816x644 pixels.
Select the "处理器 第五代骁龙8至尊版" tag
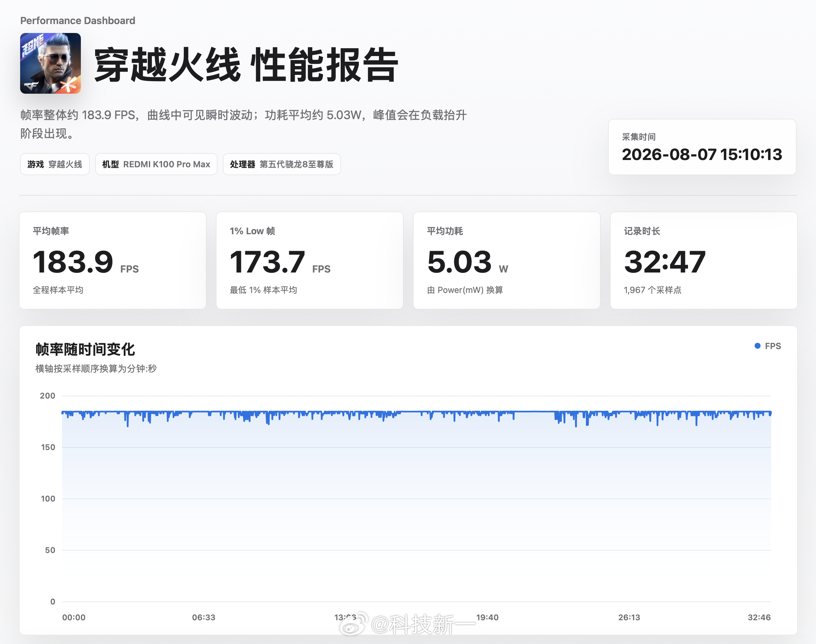282,164
